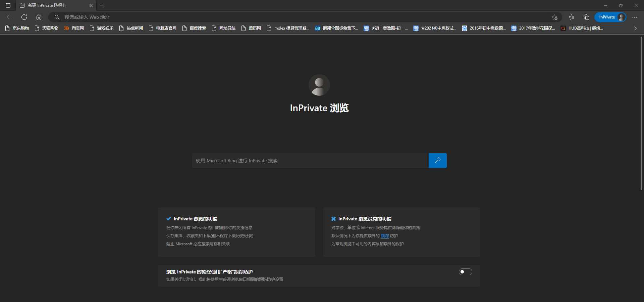The width and height of the screenshot is (644, 302).
Task: Open the 淘宝网 bookmark
Action: (x=74, y=28)
